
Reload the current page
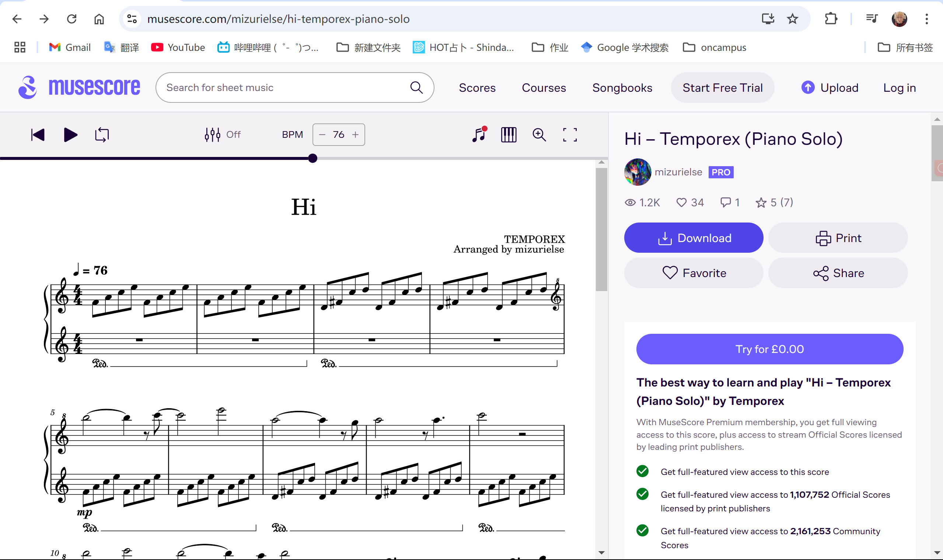[72, 19]
